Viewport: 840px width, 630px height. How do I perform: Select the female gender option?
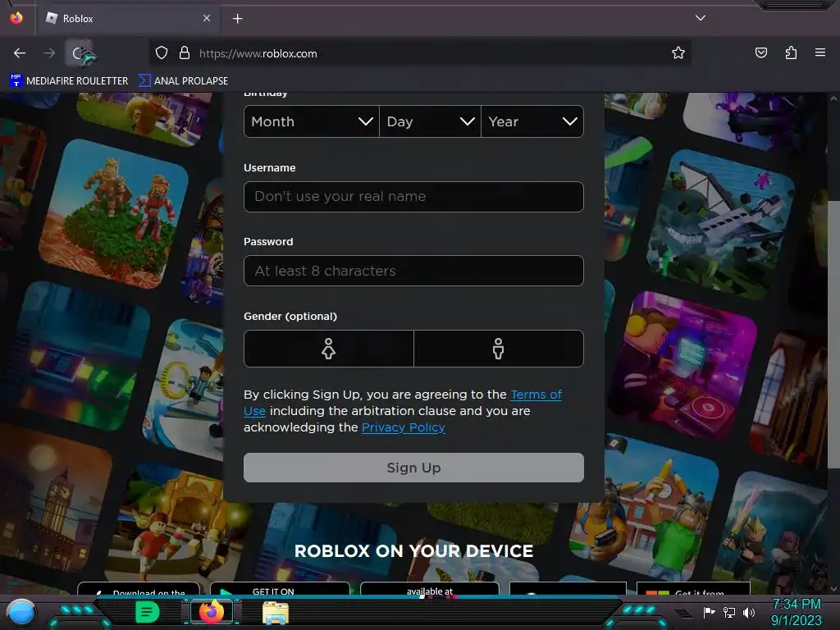(328, 349)
